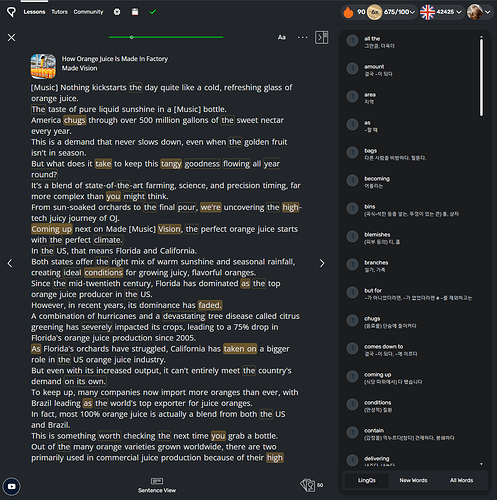Open the flashcards review icon
497x500 pixels.
pos(307,485)
